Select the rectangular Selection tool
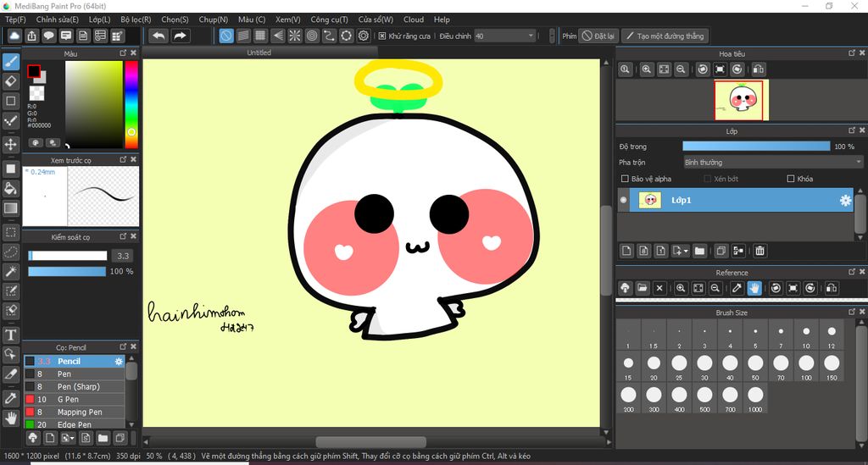Viewport: 868px width, 465px height. coord(11,233)
